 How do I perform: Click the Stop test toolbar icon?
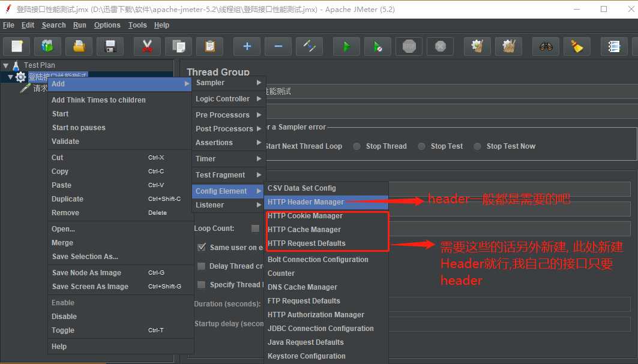[409, 46]
